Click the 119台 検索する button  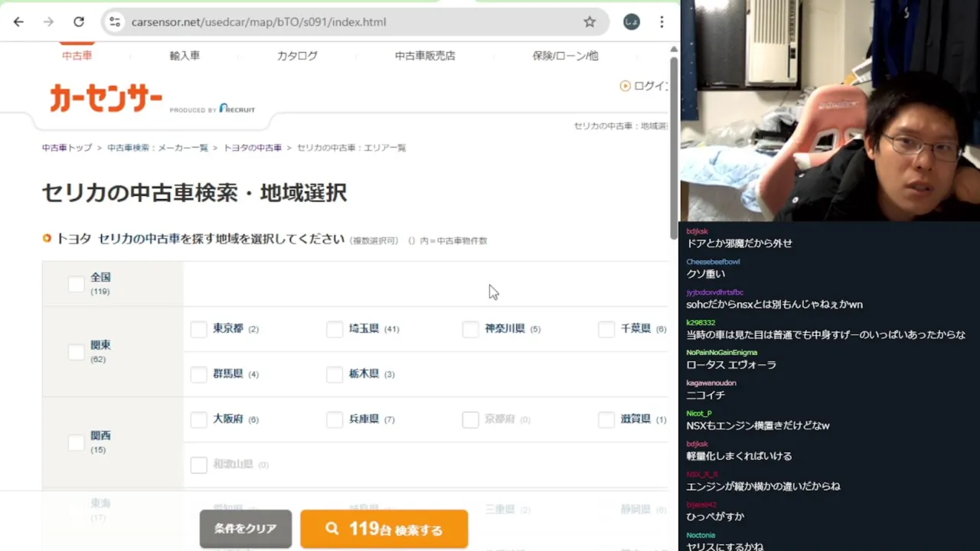[384, 529]
